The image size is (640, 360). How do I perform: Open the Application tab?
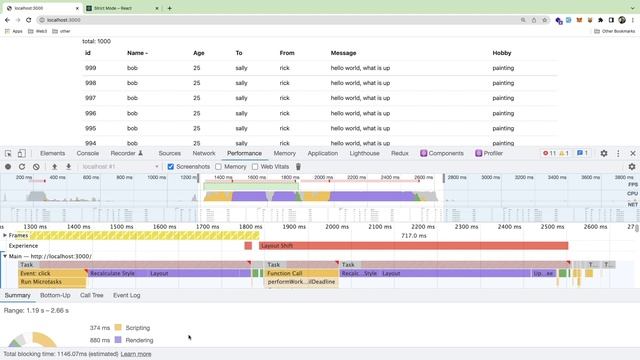pyautogui.click(x=323, y=153)
